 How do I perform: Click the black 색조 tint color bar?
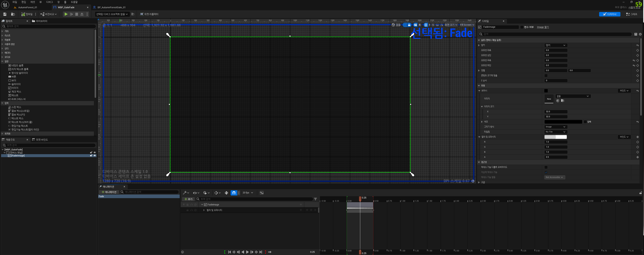[563, 122]
